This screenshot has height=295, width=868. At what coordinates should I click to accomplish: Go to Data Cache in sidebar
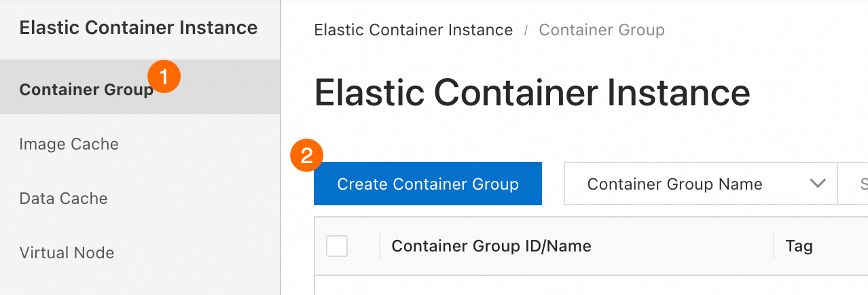64,198
